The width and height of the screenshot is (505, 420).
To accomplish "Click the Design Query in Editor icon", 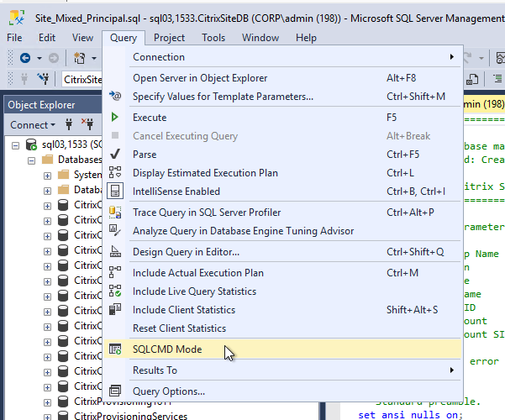I will tap(115, 251).
